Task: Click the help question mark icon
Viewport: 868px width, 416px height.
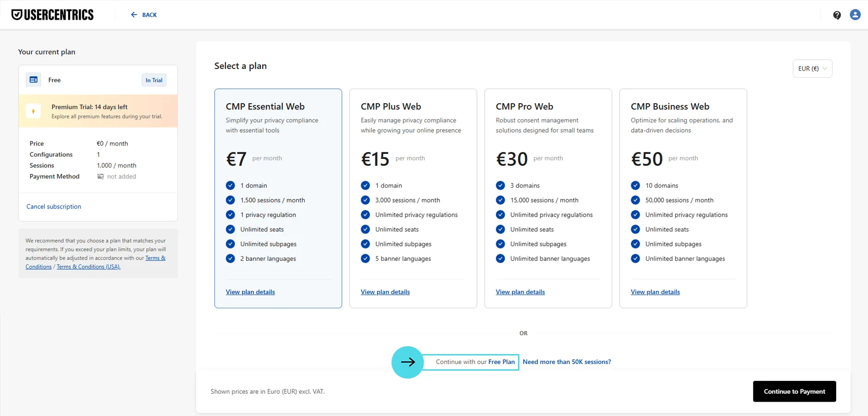Action: pos(837,15)
